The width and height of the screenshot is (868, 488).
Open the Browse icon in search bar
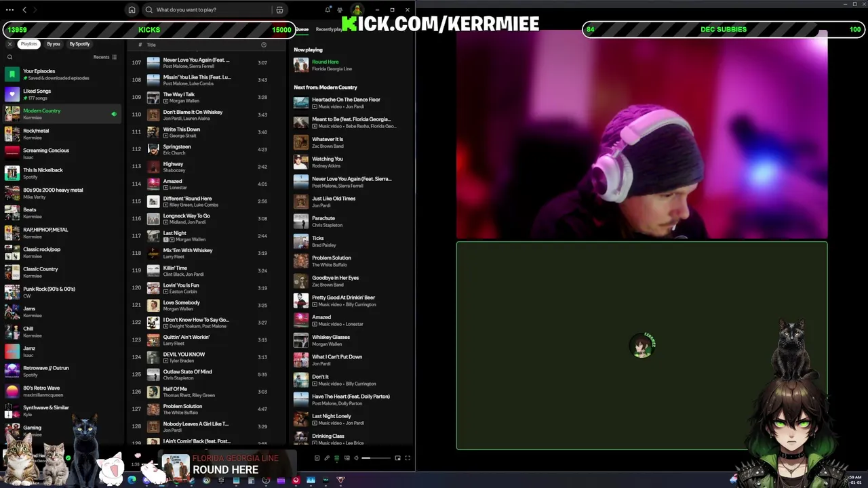click(279, 10)
